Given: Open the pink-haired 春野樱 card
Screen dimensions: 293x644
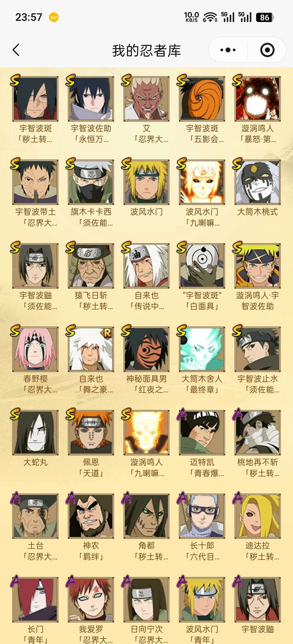Looking at the screenshot, I should tap(35, 349).
